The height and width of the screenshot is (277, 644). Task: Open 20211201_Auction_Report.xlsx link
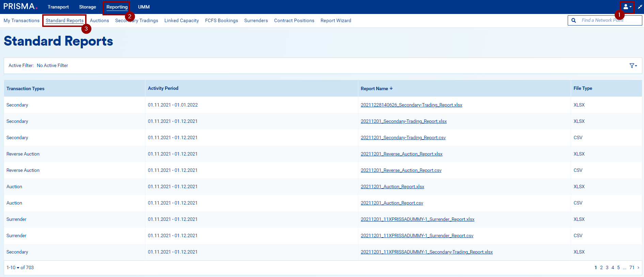coord(392,187)
